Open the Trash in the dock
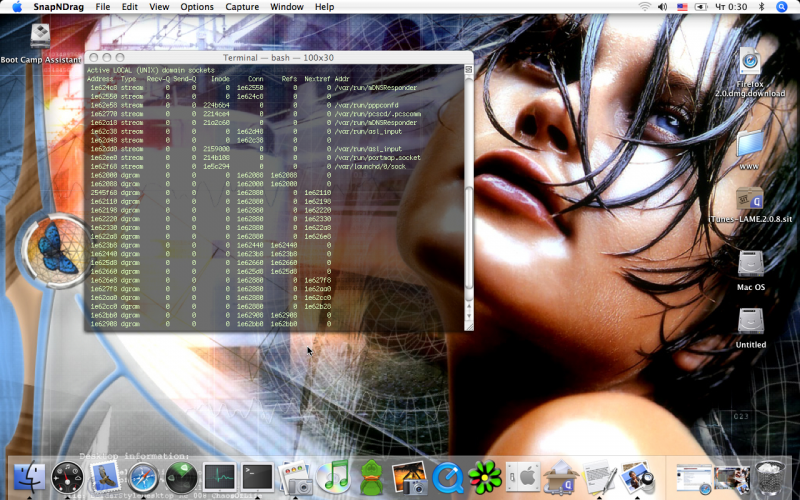 (x=770, y=477)
